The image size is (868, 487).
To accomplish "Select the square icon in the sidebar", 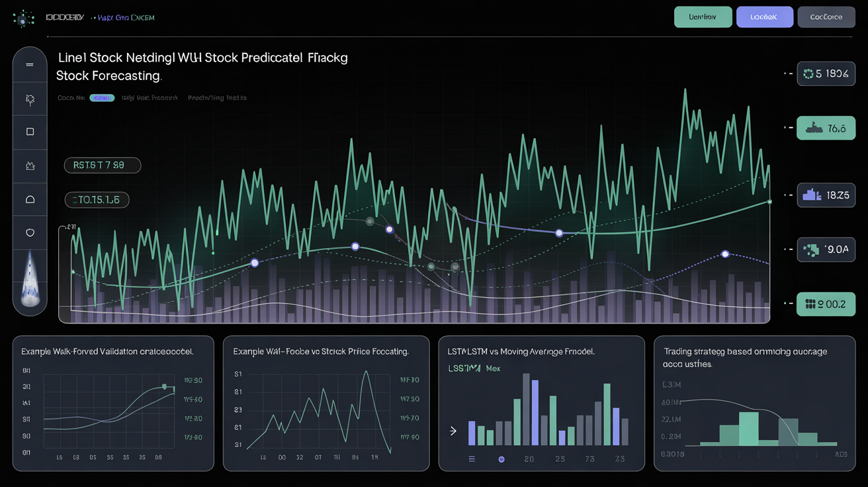I will pyautogui.click(x=30, y=132).
